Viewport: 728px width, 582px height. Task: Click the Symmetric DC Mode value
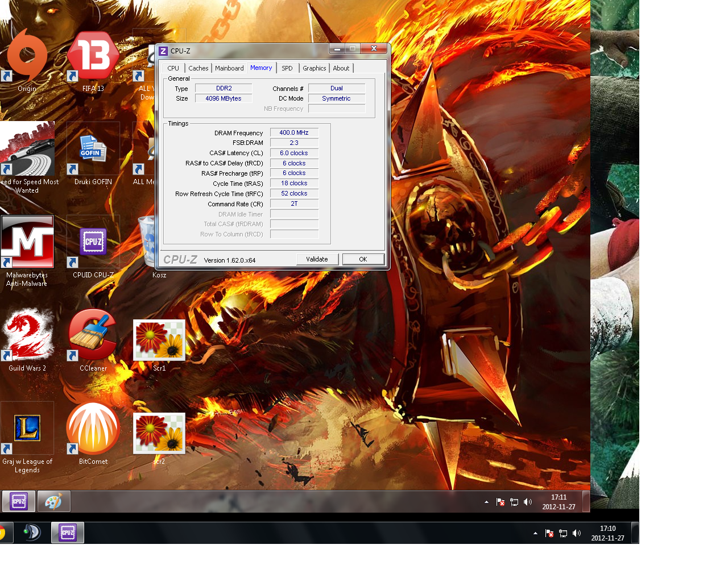tap(337, 98)
